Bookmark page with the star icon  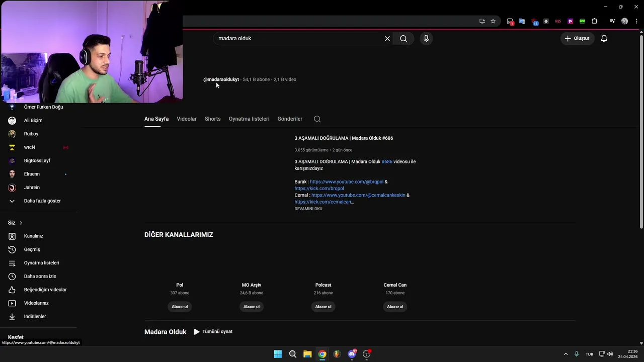pyautogui.click(x=493, y=21)
